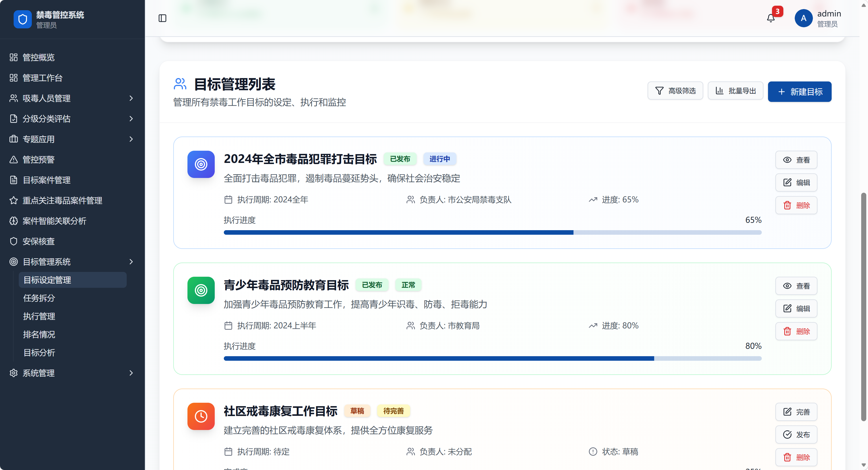This screenshot has width=868, height=470.
Task: Click the blue target icon of 2024年全市毒品犯罪打击目标
Action: click(201, 164)
